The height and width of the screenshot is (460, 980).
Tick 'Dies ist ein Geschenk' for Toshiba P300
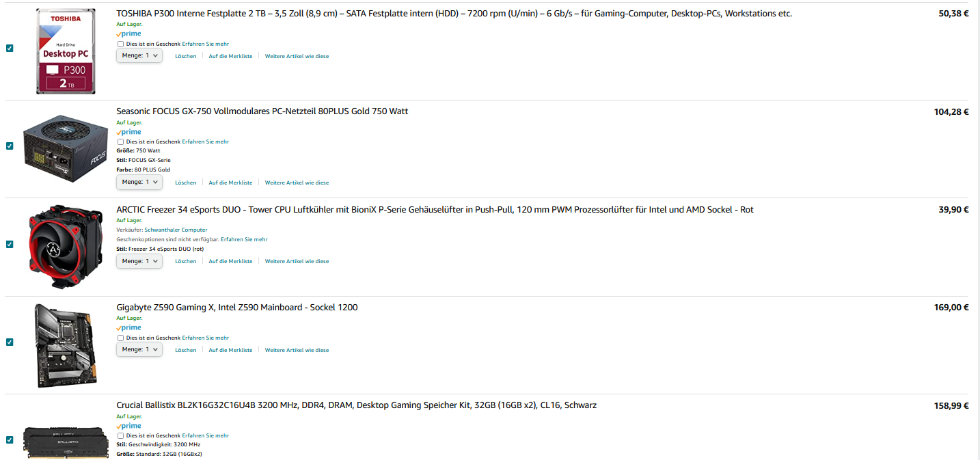tap(121, 44)
